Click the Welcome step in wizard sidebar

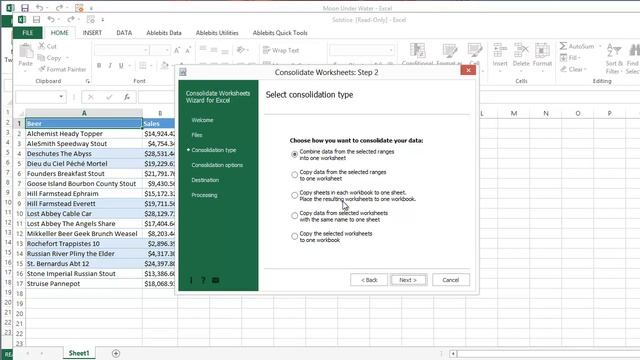point(202,120)
